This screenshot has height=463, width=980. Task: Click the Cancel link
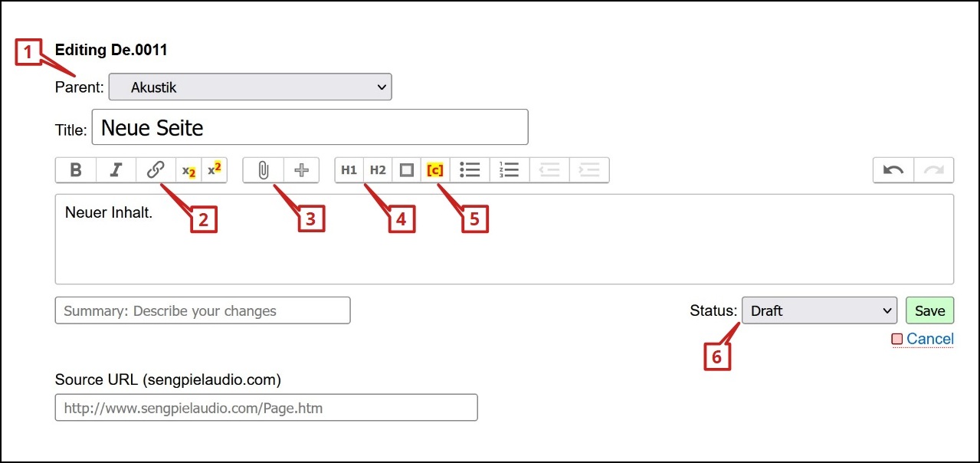[x=929, y=339]
